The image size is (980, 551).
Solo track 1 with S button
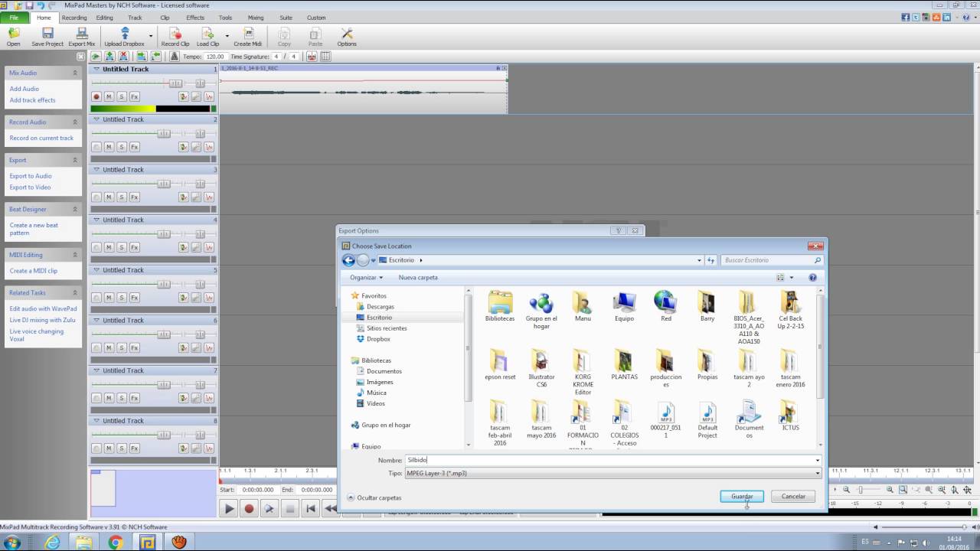tap(121, 96)
